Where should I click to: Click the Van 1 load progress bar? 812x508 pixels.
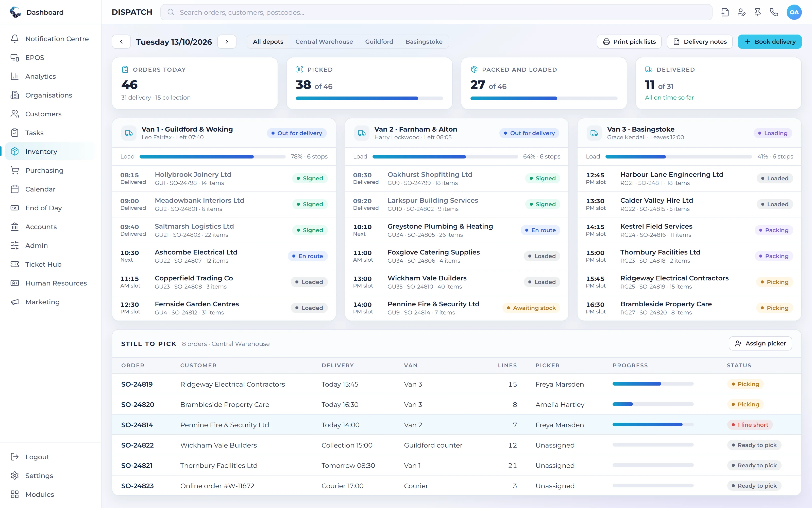(212, 156)
